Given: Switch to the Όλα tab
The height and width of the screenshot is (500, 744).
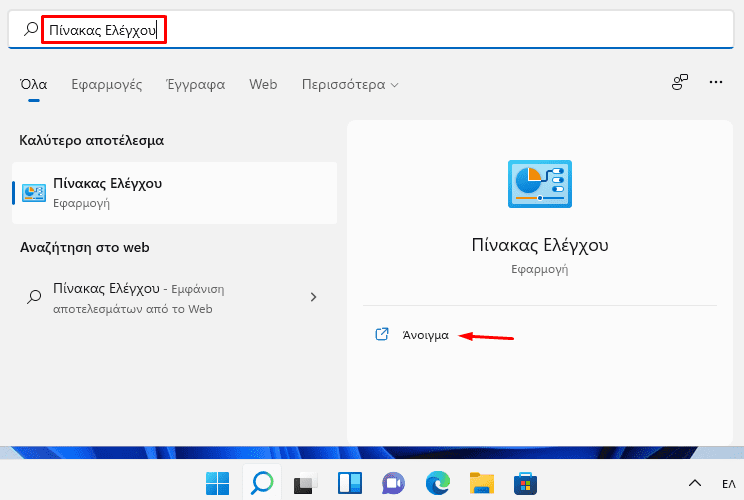Looking at the screenshot, I should coord(33,84).
